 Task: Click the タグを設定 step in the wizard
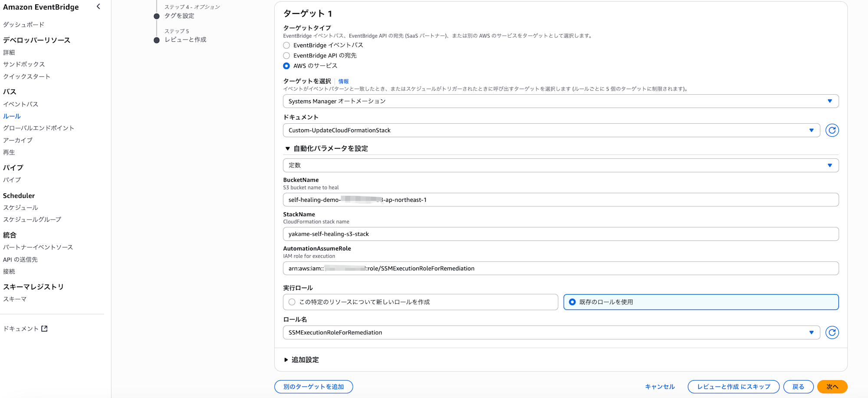[179, 16]
